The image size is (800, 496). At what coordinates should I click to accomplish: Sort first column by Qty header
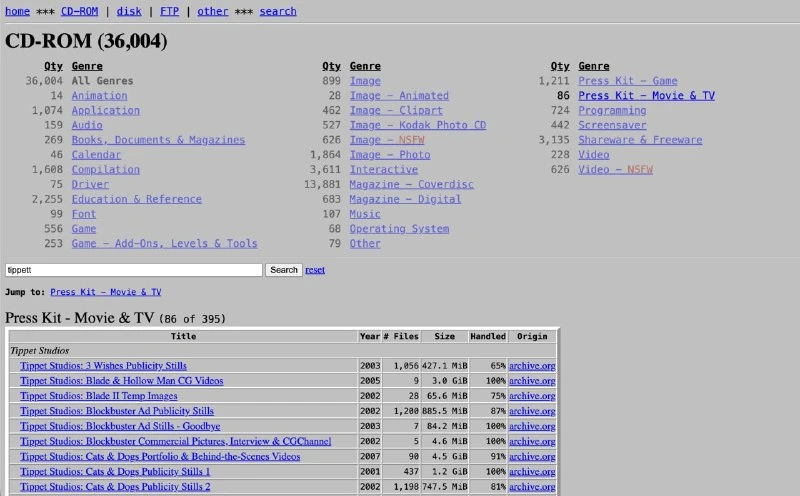click(53, 66)
